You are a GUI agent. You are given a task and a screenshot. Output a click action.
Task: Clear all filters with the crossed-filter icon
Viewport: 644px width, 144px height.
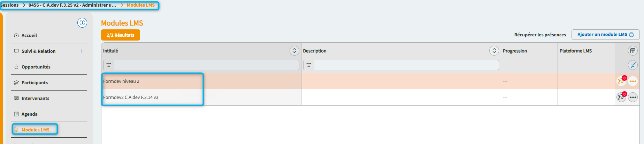click(x=632, y=65)
